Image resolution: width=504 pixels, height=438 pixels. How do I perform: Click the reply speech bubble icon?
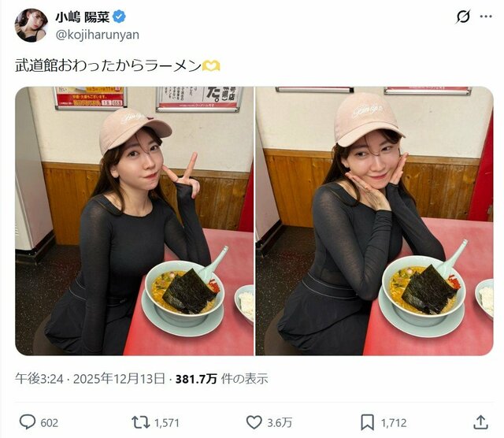28,422
